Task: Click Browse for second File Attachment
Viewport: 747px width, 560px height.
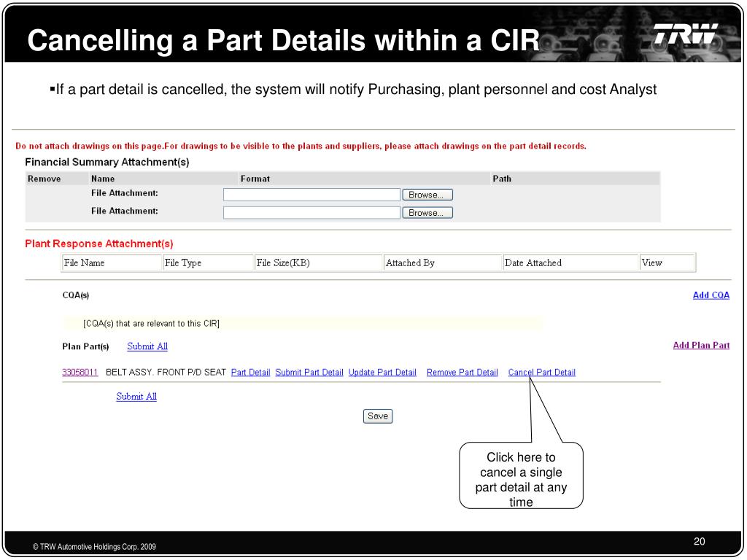Action: pos(427,213)
